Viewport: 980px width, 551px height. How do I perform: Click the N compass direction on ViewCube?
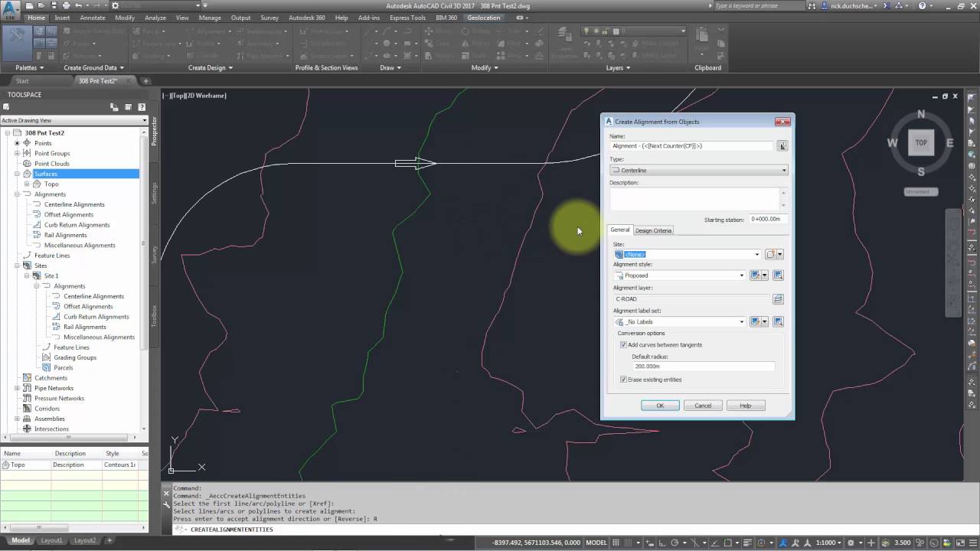(921, 115)
